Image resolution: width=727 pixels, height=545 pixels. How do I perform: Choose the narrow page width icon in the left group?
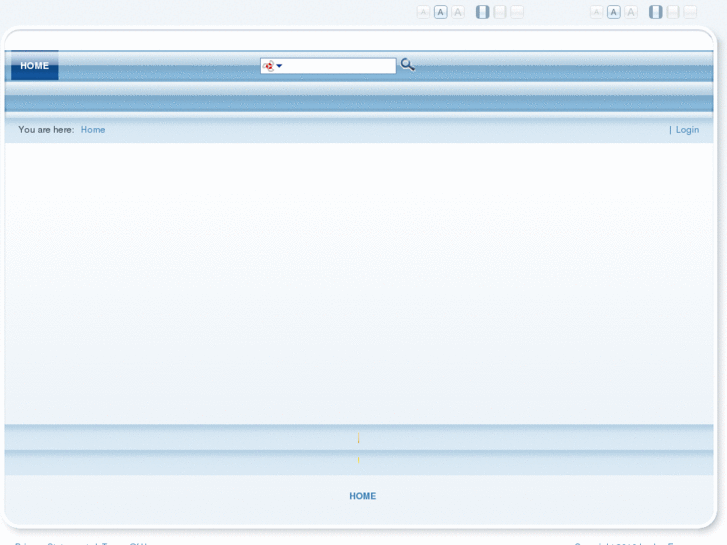point(483,12)
